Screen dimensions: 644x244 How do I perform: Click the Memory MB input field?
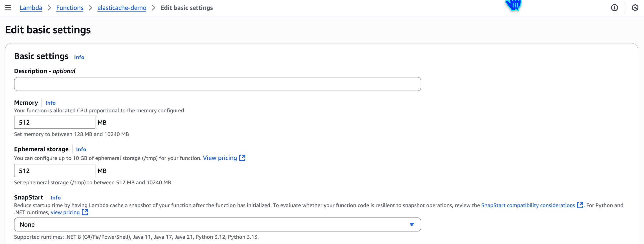point(55,122)
